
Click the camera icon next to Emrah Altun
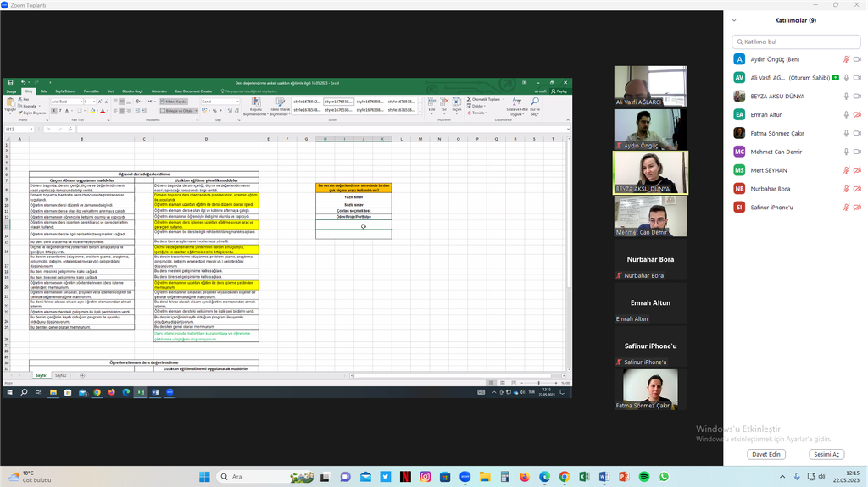click(857, 114)
